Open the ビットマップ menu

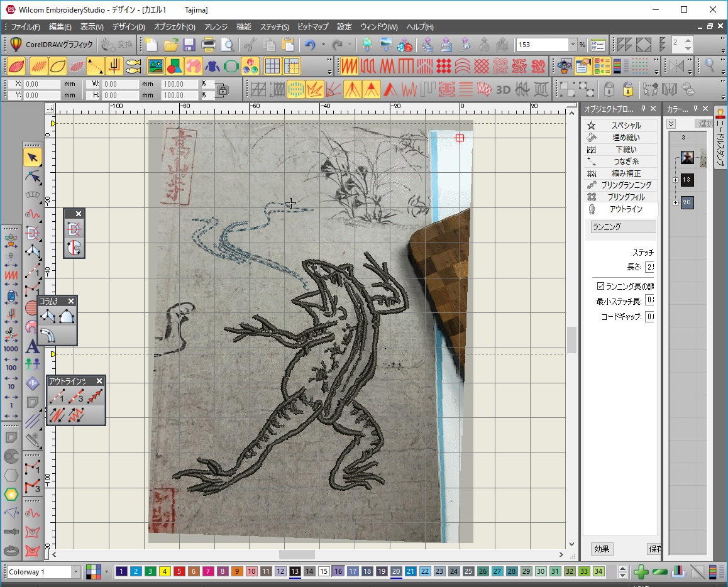click(312, 27)
